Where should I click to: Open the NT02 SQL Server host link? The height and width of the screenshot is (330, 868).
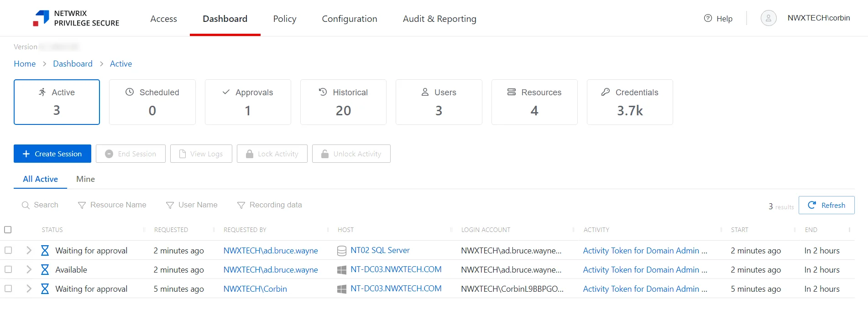[x=380, y=250]
